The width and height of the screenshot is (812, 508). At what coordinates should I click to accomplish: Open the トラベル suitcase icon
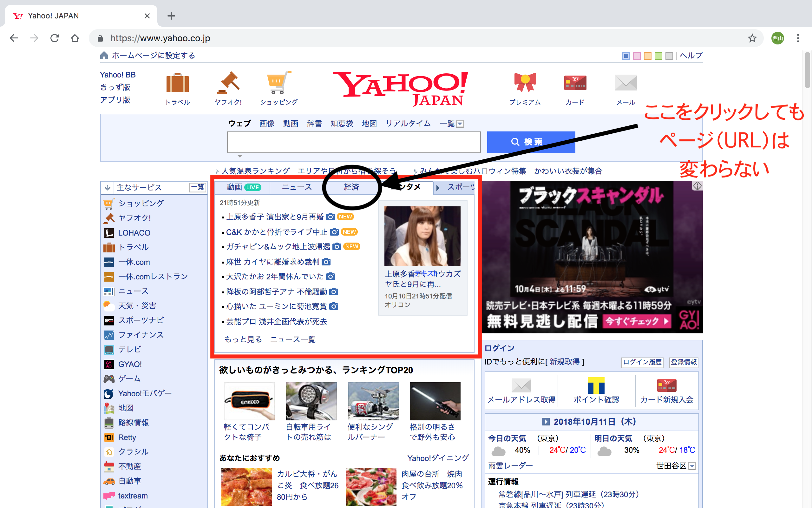coord(178,83)
